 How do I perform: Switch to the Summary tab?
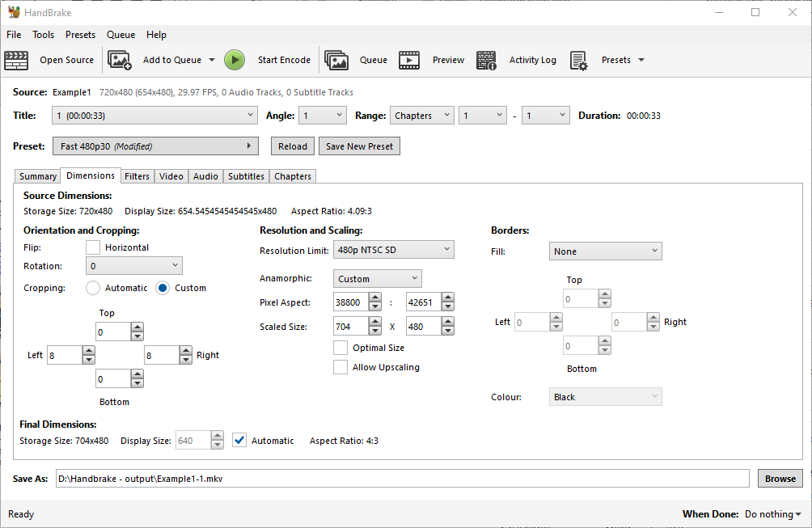point(38,176)
